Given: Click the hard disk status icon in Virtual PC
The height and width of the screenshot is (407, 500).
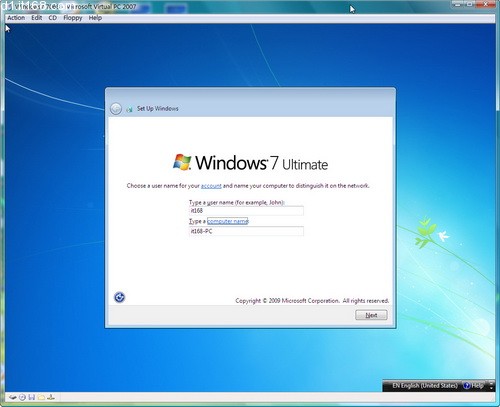Looking at the screenshot, I should click(13, 397).
